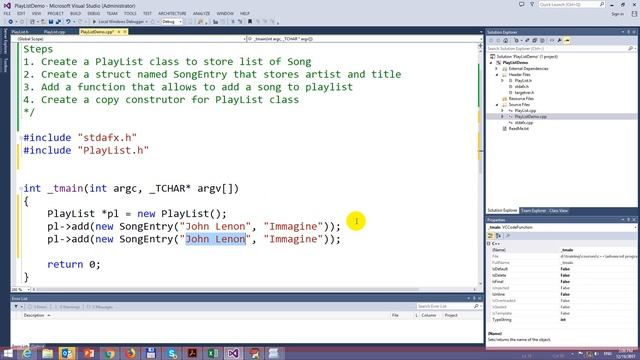
Task: Open the TOOLS menu
Action: coord(130,13)
